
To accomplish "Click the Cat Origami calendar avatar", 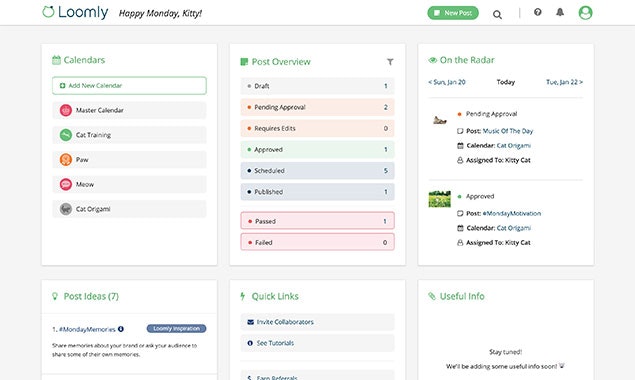I will tap(66, 209).
